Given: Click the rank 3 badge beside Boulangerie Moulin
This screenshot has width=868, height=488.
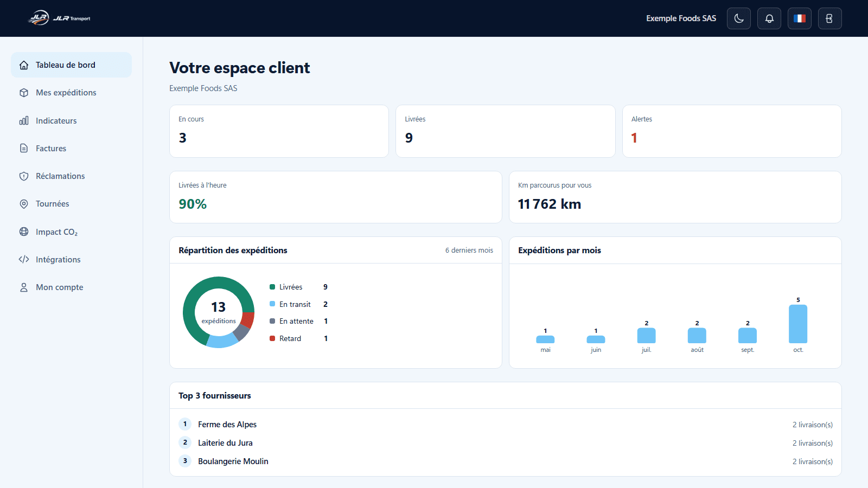Looking at the screenshot, I should 185,461.
